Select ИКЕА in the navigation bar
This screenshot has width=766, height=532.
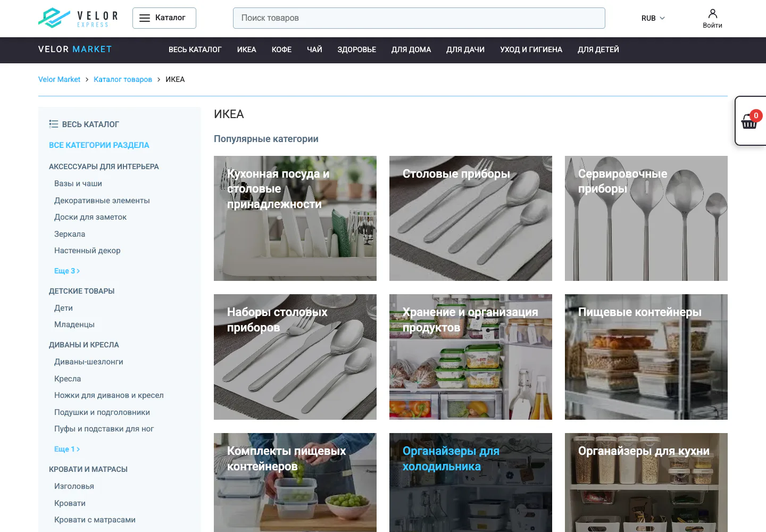[x=246, y=49]
